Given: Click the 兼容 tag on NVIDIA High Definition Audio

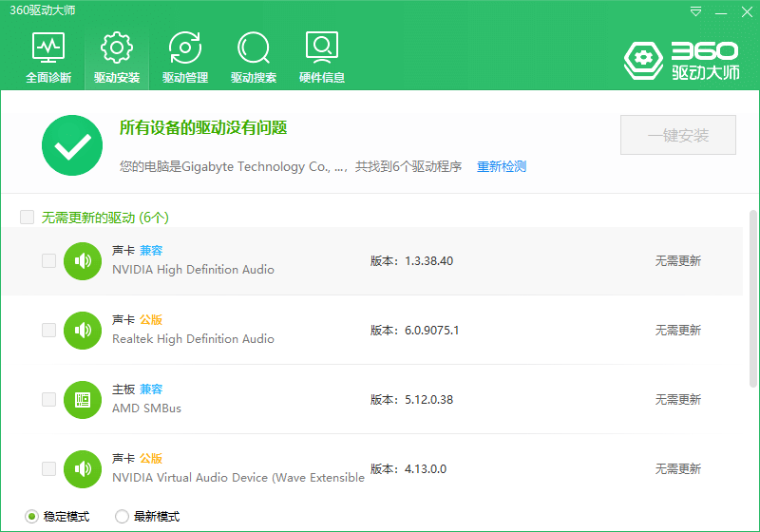Looking at the screenshot, I should click(x=151, y=251).
